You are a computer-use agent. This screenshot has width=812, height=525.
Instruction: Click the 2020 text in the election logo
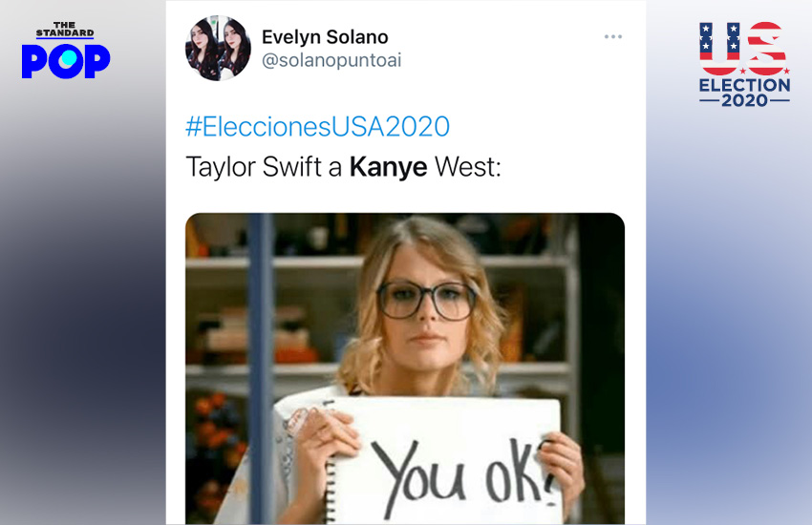[x=745, y=100]
